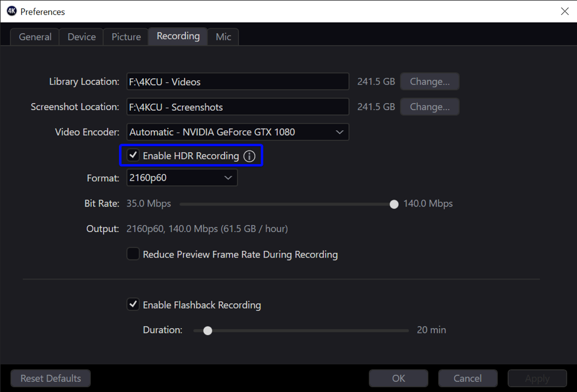
Task: Switch to the General tab
Action: (35, 37)
